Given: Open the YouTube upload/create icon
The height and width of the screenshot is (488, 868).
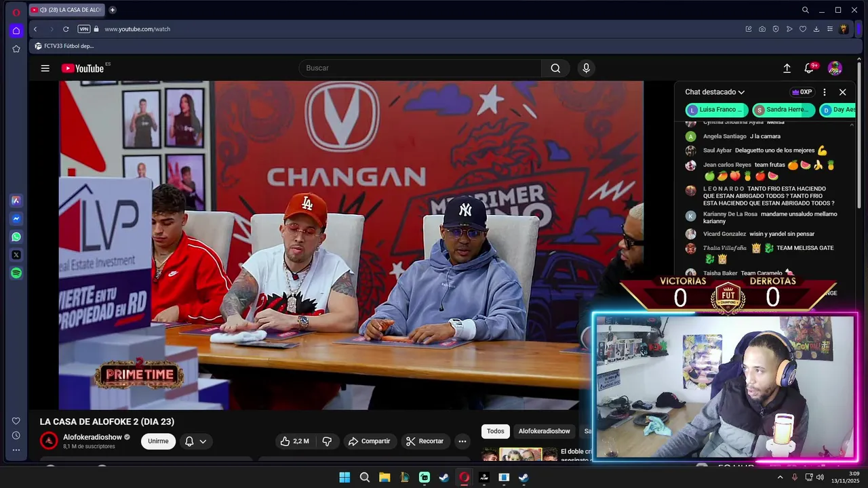Looking at the screenshot, I should (x=787, y=68).
